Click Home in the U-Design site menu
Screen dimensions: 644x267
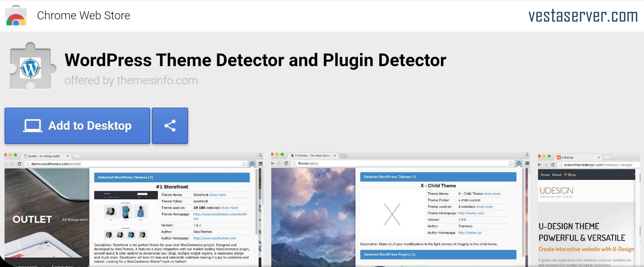[x=545, y=175]
